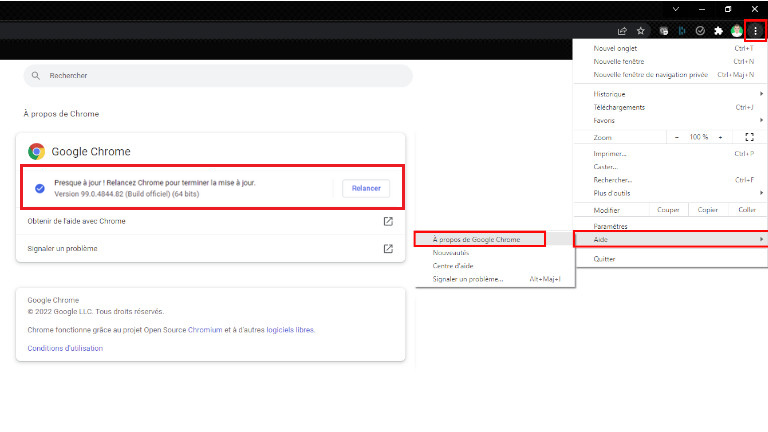Select Nouvelle fenêtre menu item
The image size is (768, 432).
pyautogui.click(x=670, y=61)
